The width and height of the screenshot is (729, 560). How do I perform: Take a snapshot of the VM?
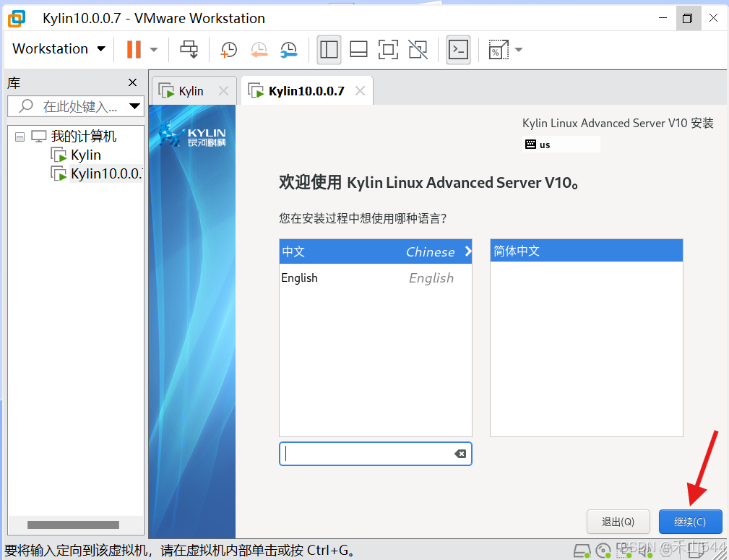pos(228,49)
